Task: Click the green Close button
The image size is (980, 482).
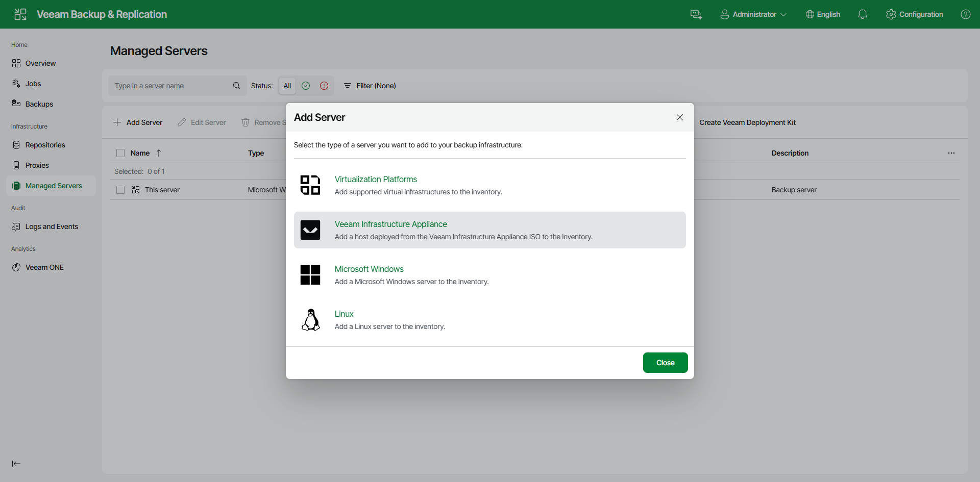Action: (666, 363)
